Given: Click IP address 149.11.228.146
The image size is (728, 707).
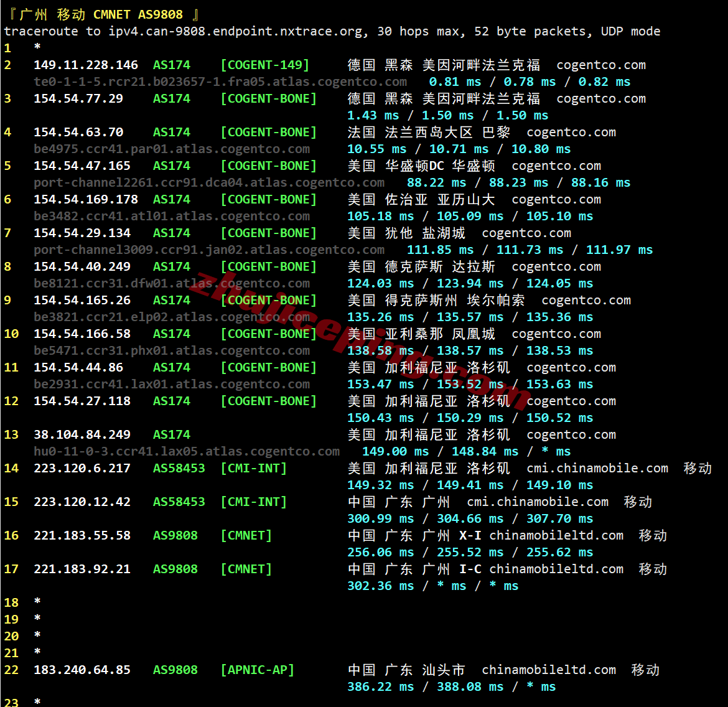Looking at the screenshot, I should pos(86,65).
